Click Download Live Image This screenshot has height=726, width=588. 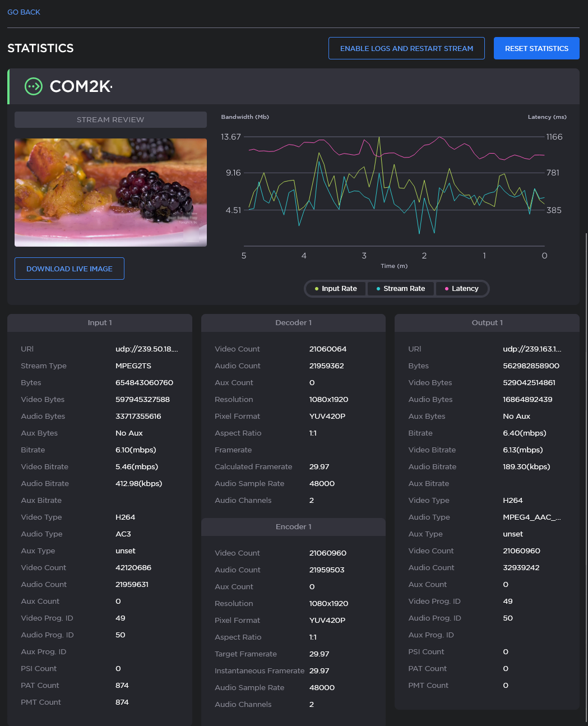pos(69,269)
